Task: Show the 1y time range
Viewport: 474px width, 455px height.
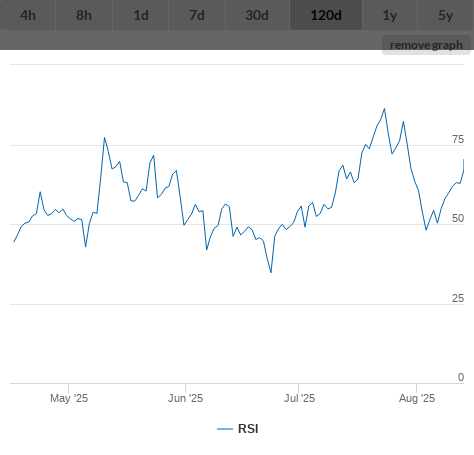Action: click(390, 15)
